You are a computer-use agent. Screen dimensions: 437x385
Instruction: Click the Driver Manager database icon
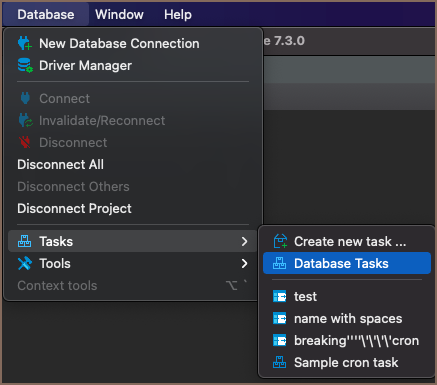25,65
